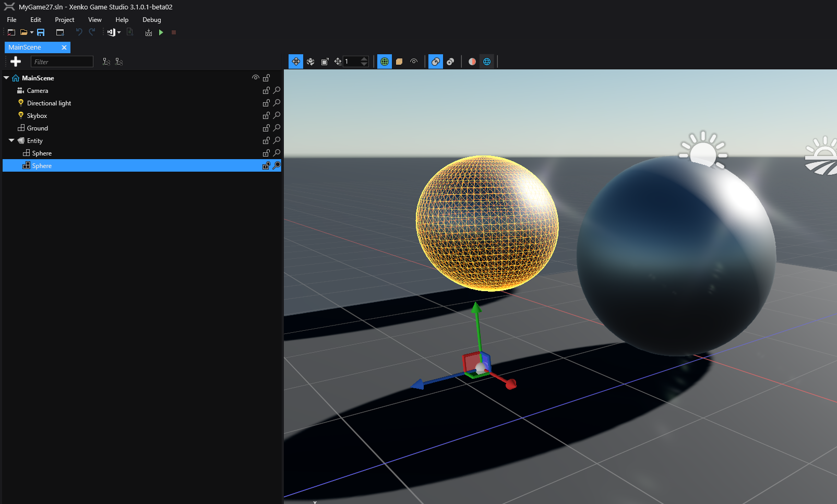Open the lighting options half-circle icon

472,62
